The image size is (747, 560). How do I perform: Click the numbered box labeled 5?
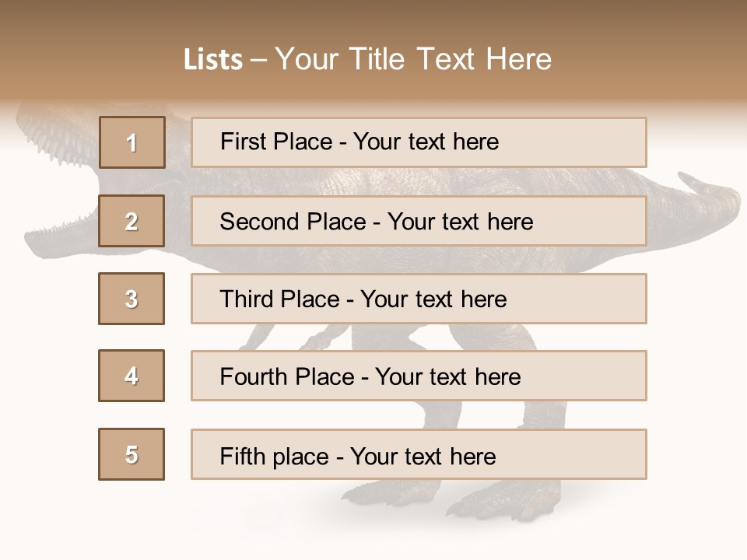pos(132,454)
